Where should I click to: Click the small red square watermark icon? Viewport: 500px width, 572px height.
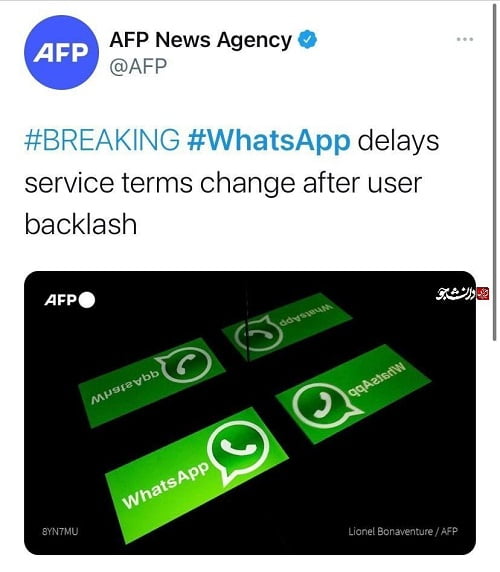pyautogui.click(x=483, y=294)
